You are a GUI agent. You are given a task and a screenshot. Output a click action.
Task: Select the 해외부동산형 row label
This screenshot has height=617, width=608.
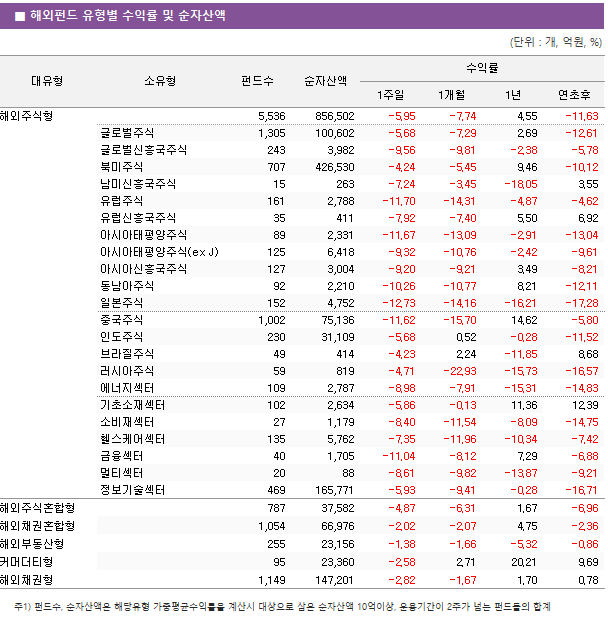click(x=32, y=544)
